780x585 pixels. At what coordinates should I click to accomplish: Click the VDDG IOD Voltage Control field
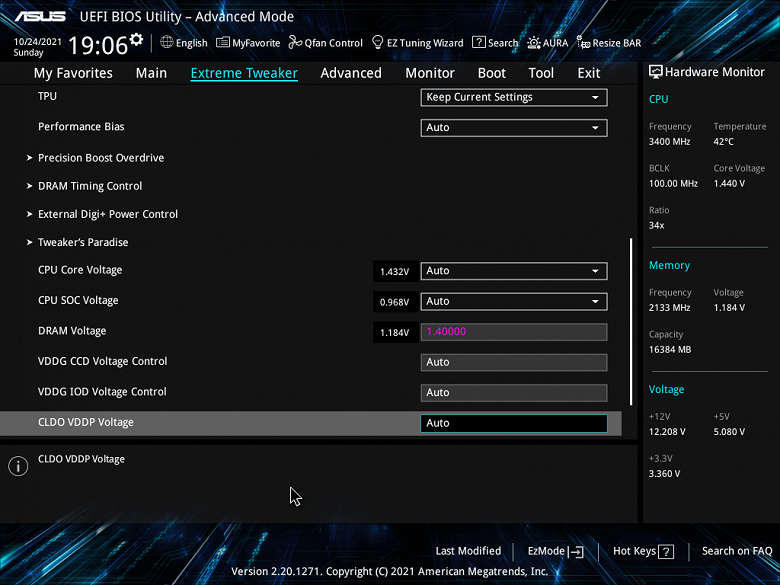coord(514,393)
